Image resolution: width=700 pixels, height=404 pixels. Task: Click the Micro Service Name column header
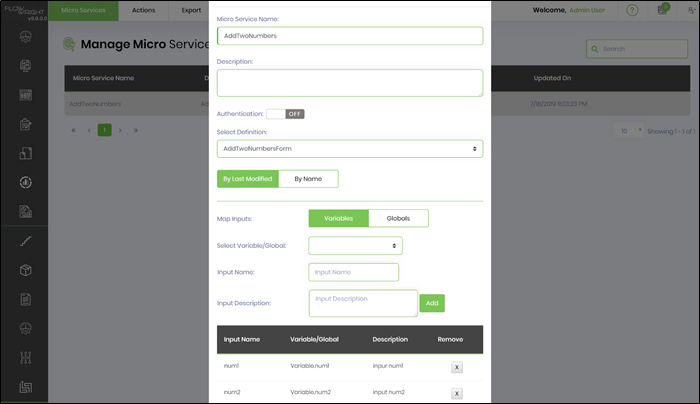(103, 78)
